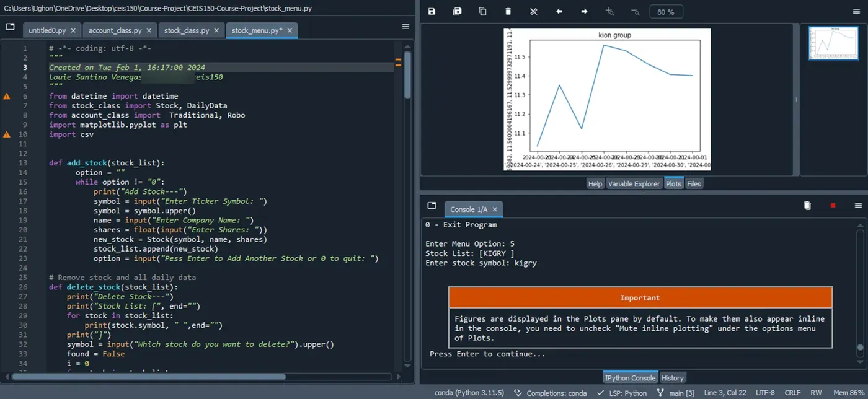Remove all plots icon
The width and height of the screenshot is (868, 399).
(x=533, y=12)
